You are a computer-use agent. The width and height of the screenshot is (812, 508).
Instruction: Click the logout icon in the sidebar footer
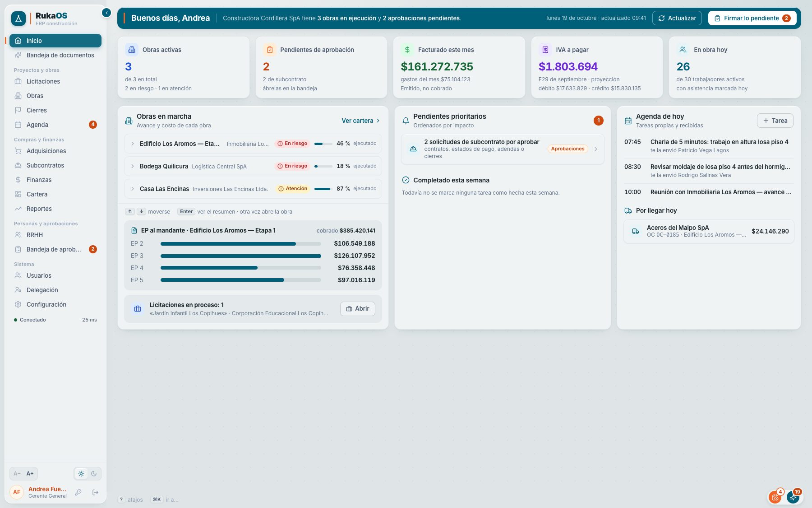click(95, 492)
